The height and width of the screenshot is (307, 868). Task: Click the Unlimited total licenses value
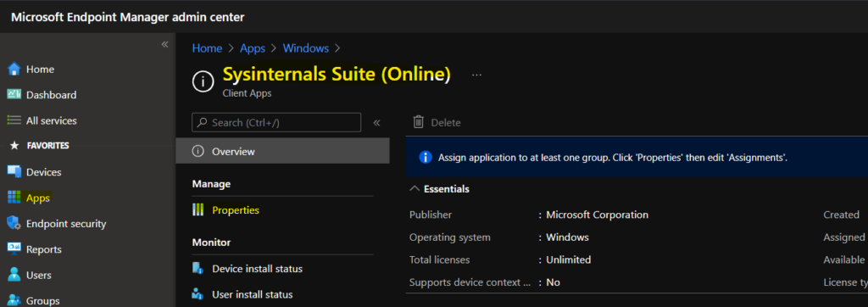pos(568,260)
